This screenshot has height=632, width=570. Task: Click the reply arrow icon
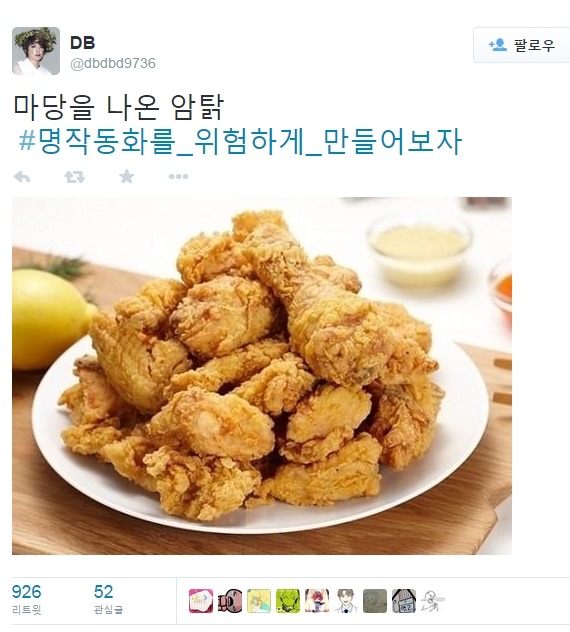(22, 177)
